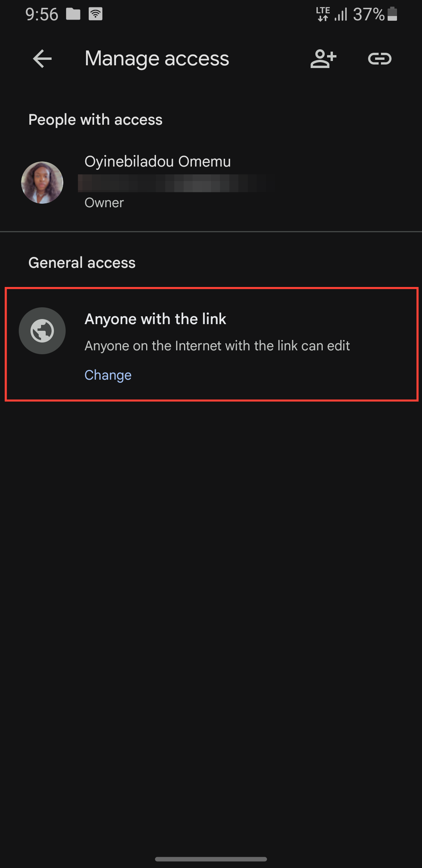Click the LTE data indicator

[x=322, y=14]
